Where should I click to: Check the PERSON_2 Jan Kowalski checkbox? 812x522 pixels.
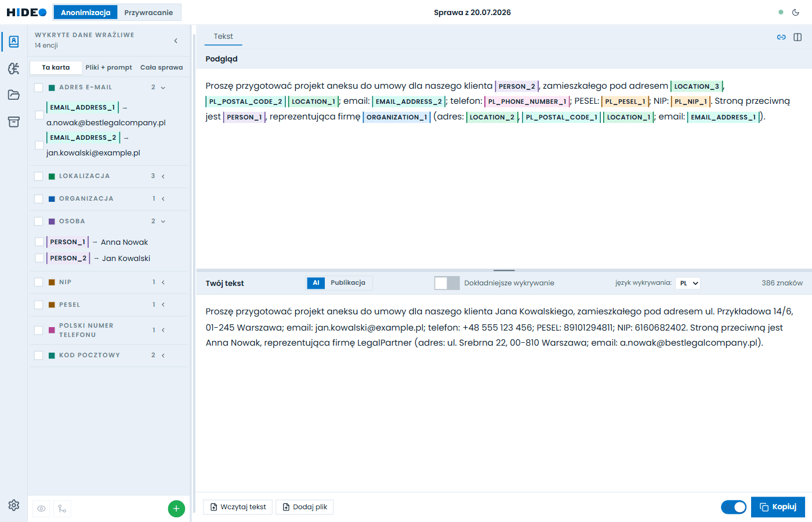pyautogui.click(x=39, y=258)
